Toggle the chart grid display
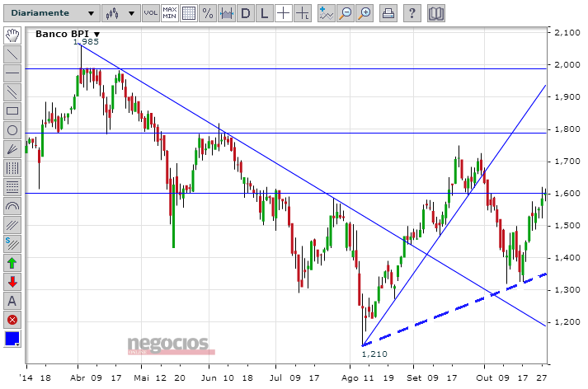The width and height of the screenshot is (588, 389). (189, 13)
